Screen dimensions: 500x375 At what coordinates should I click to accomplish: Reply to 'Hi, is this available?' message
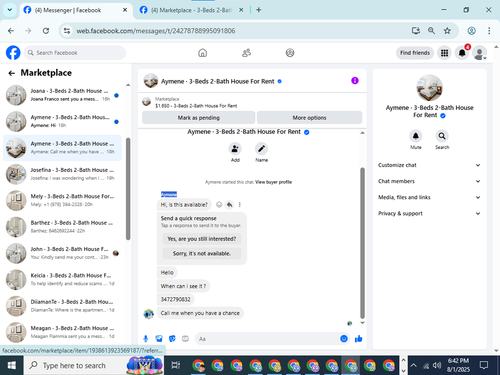pyautogui.click(x=229, y=205)
